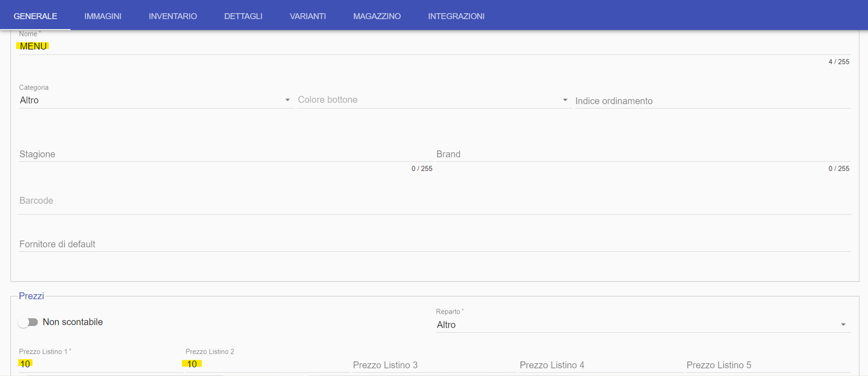Image resolution: width=868 pixels, height=376 pixels.
Task: Click the Prezzo Listino 2 field
Action: 267,364
